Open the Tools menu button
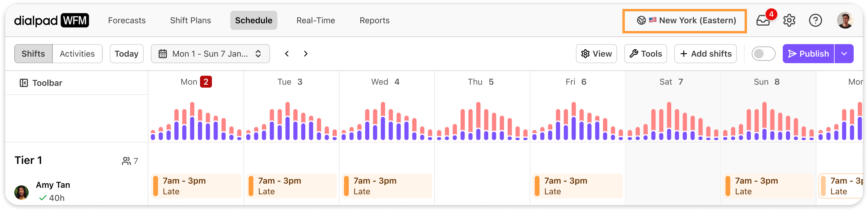This screenshot has width=868, height=211. coord(645,54)
